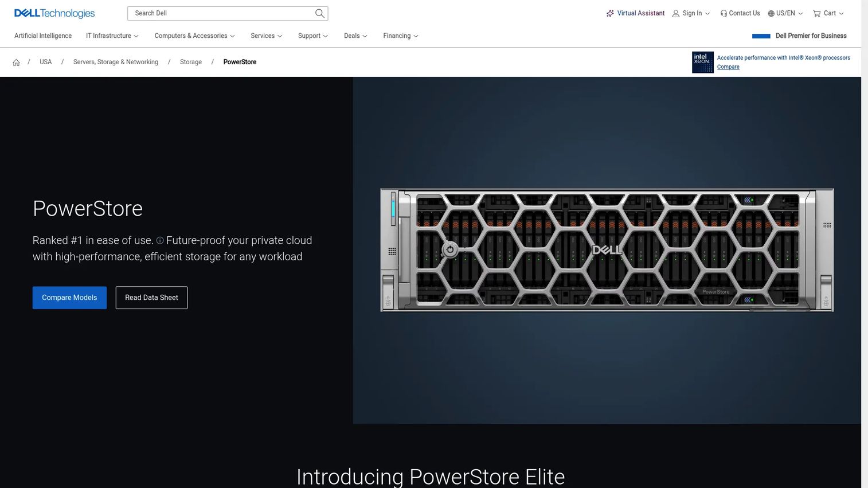Expand the Support menu
This screenshot has height=488, width=868.
point(313,36)
